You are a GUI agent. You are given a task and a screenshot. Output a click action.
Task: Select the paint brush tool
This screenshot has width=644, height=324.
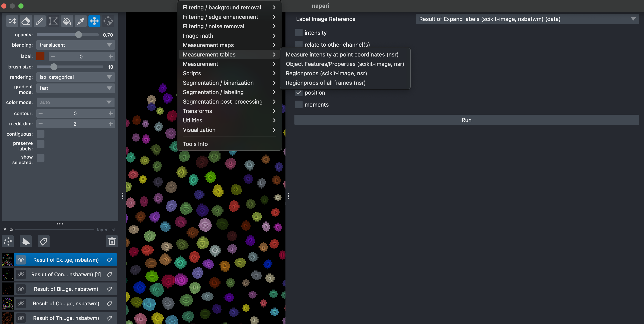(40, 21)
